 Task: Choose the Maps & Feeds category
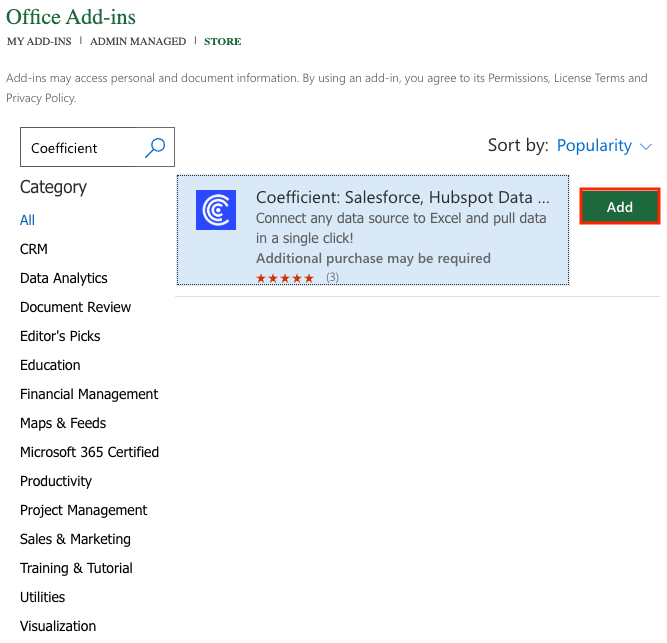click(x=63, y=423)
